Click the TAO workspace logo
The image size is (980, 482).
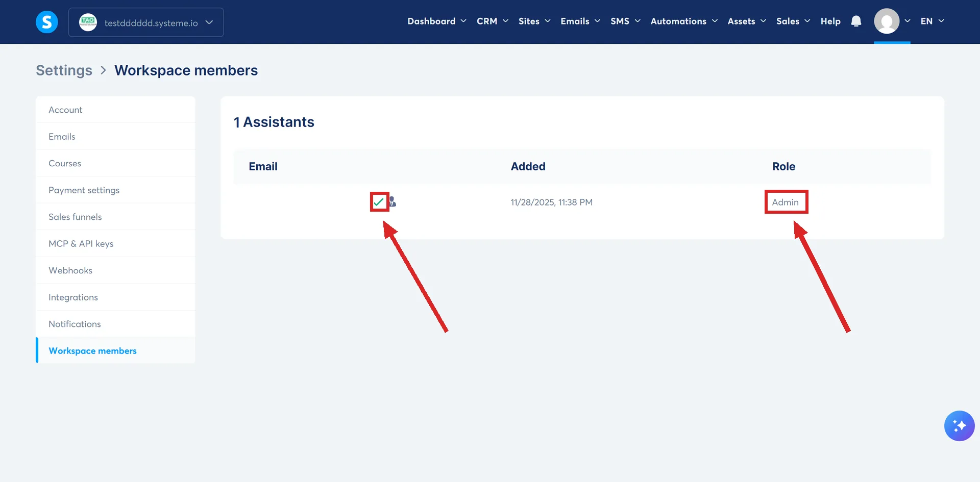(x=88, y=22)
